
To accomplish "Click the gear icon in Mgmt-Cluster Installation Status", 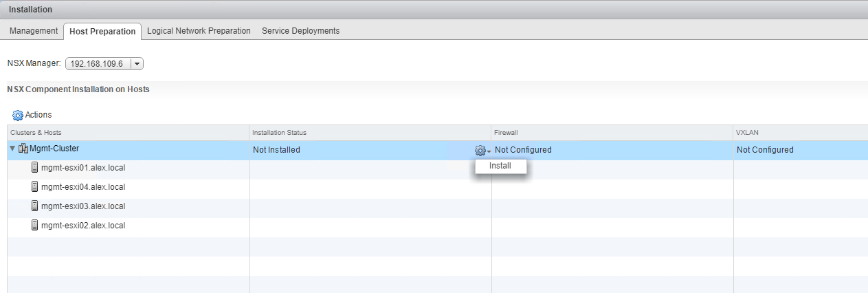I will (482, 150).
